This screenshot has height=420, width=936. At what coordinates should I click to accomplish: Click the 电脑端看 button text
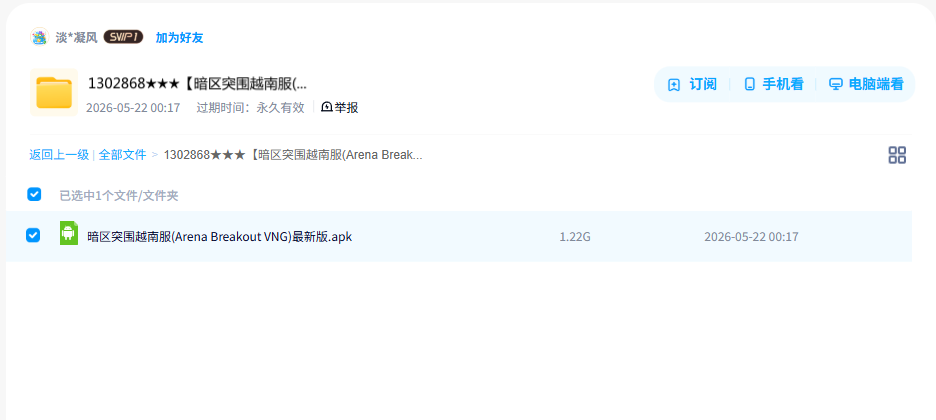click(876, 85)
